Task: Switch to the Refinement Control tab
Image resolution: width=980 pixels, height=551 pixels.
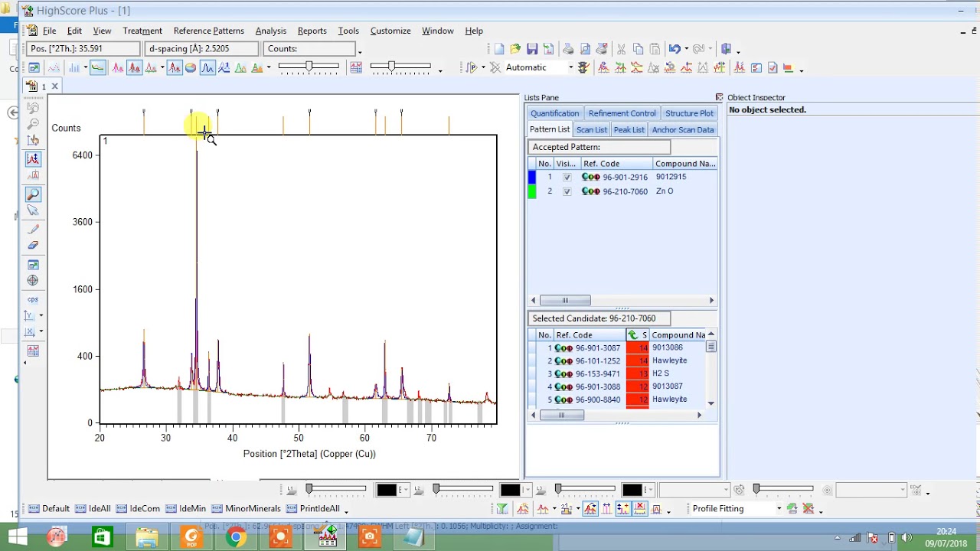Action: point(622,113)
